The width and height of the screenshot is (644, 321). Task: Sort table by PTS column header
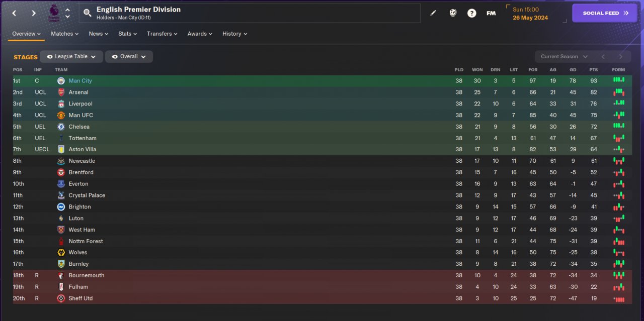point(594,70)
